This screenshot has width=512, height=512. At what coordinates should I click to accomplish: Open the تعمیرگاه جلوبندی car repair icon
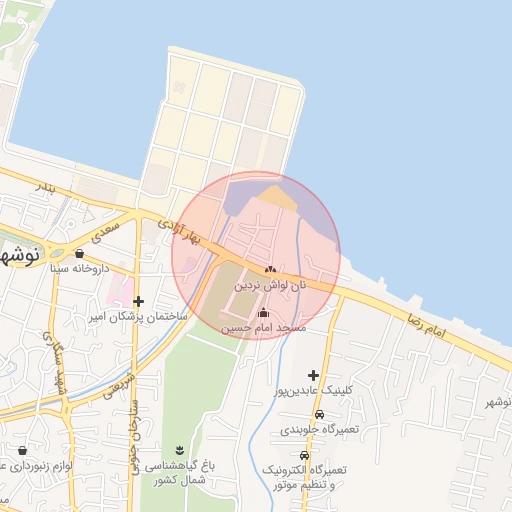click(319, 414)
